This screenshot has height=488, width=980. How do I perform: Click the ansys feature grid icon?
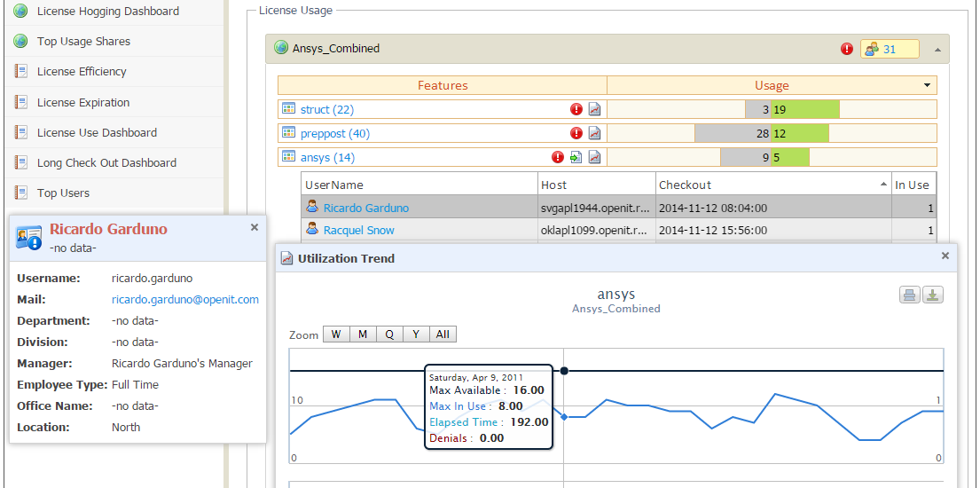tap(288, 157)
